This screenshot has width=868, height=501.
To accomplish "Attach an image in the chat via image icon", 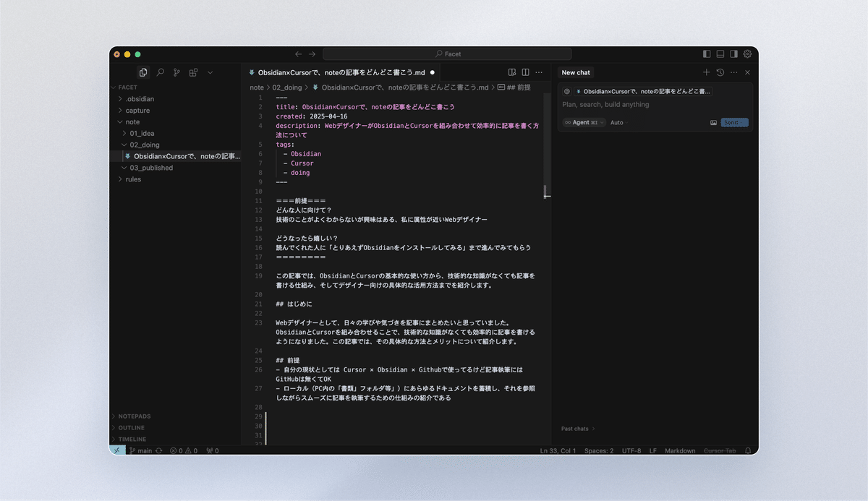I will pos(713,122).
